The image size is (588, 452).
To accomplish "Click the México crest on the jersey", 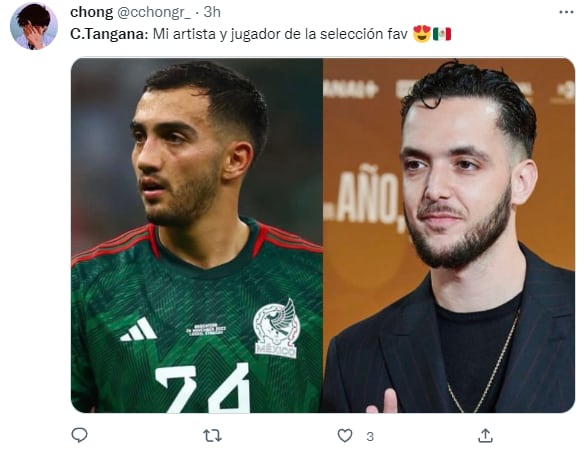I will [x=276, y=328].
